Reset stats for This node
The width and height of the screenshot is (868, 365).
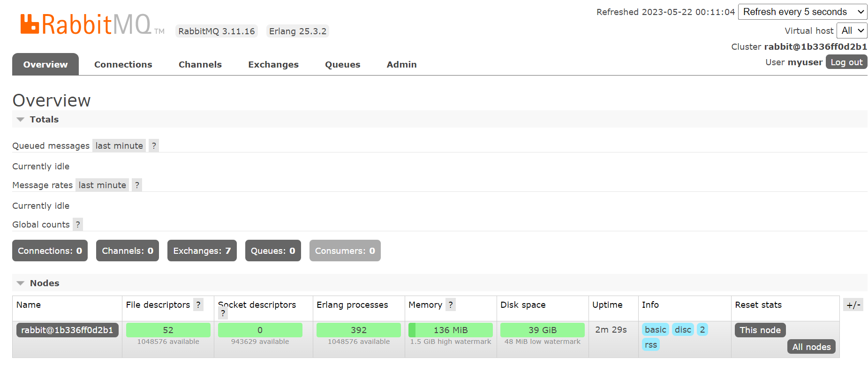tap(760, 330)
